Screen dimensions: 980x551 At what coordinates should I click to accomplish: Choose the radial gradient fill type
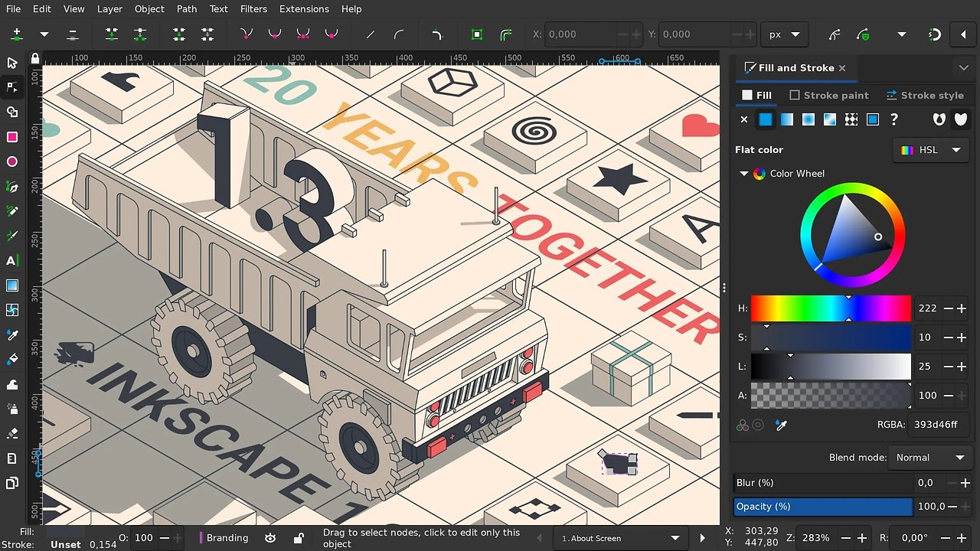(x=808, y=119)
